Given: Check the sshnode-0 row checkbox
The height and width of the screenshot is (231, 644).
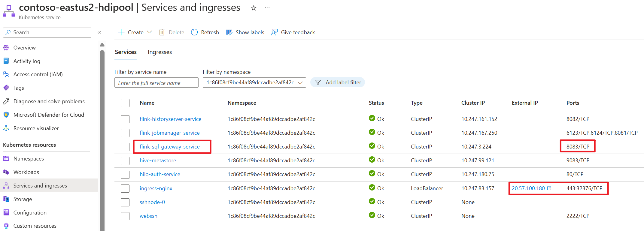Looking at the screenshot, I should (125, 202).
